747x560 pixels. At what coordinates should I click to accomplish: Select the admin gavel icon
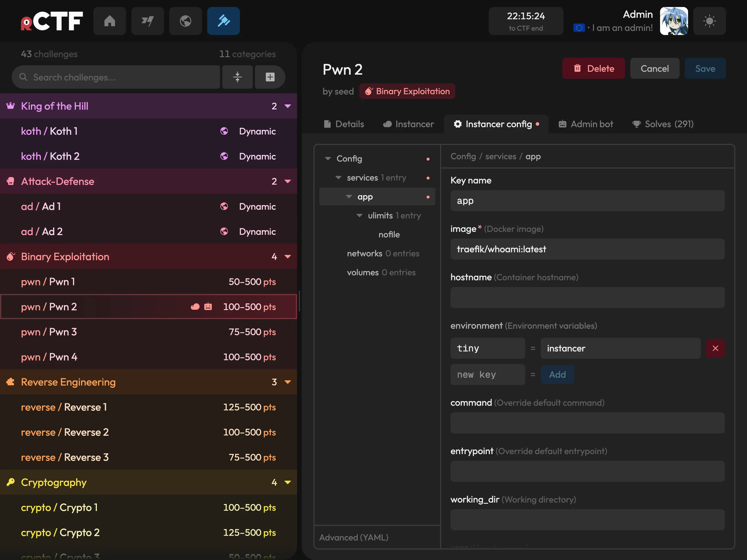tap(223, 21)
